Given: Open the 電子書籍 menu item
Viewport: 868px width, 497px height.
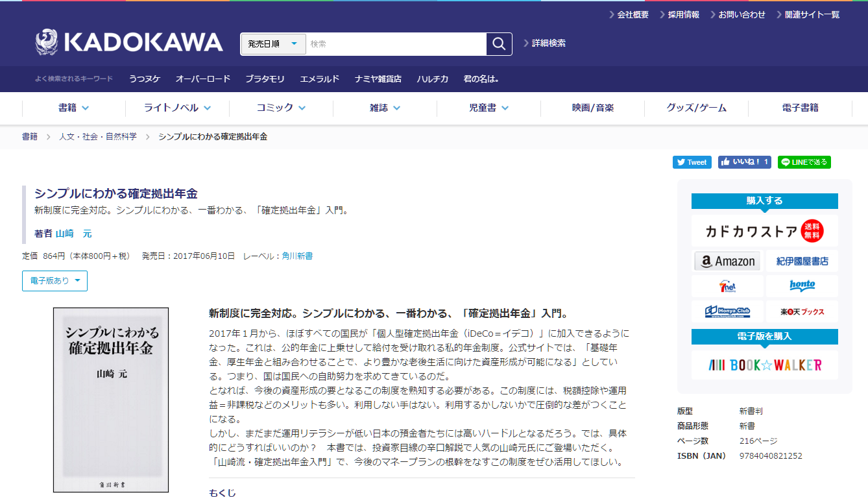Looking at the screenshot, I should click(x=800, y=108).
